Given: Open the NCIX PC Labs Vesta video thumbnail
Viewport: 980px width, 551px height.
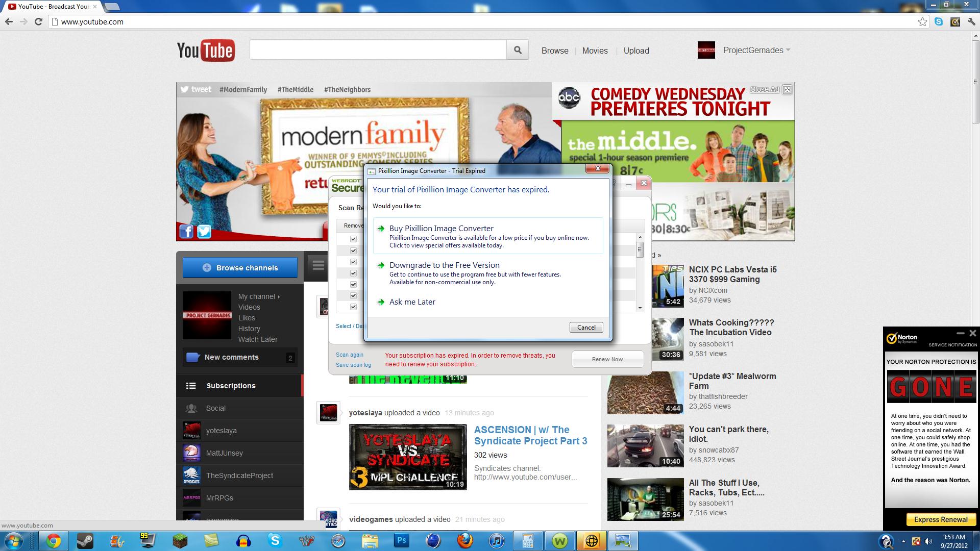Looking at the screenshot, I should pos(668,286).
